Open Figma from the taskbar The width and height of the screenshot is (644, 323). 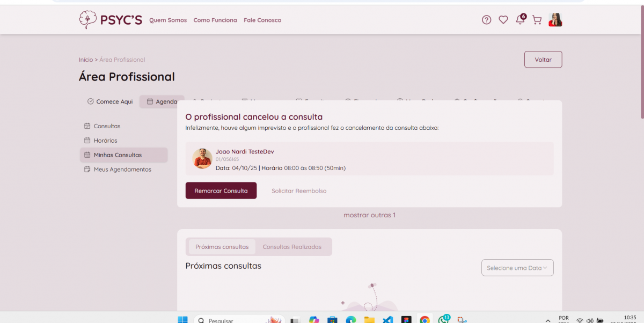pos(406,320)
